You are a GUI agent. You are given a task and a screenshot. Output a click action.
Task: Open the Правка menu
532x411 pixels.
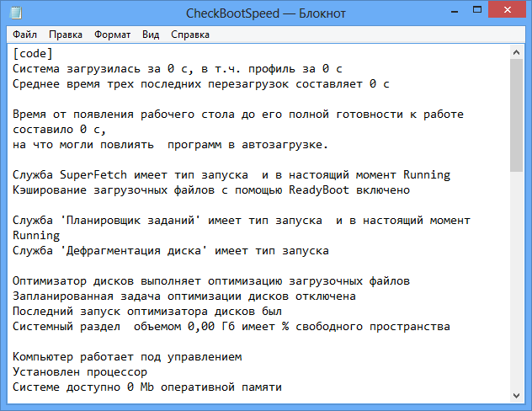(x=66, y=35)
